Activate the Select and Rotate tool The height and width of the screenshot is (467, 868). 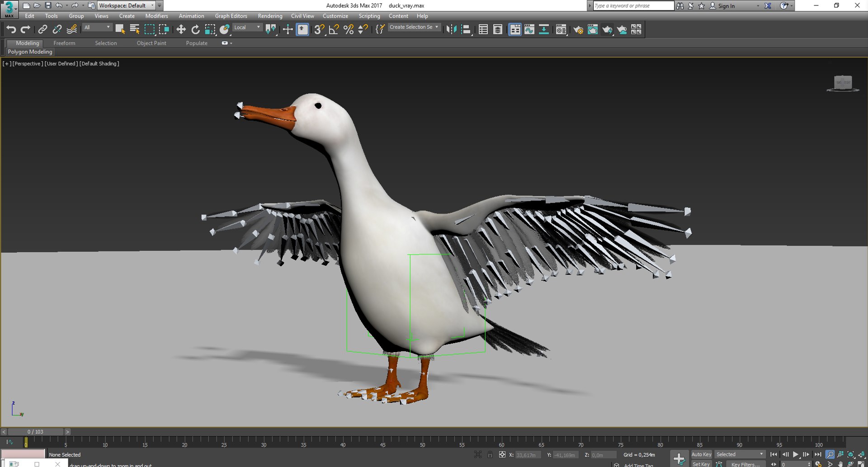[x=195, y=29]
